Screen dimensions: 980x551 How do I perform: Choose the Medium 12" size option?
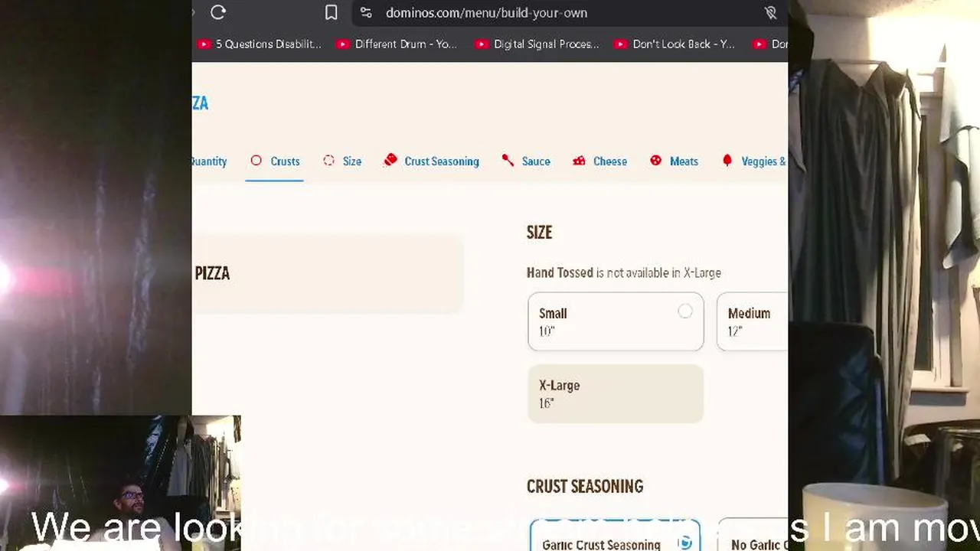coord(752,321)
